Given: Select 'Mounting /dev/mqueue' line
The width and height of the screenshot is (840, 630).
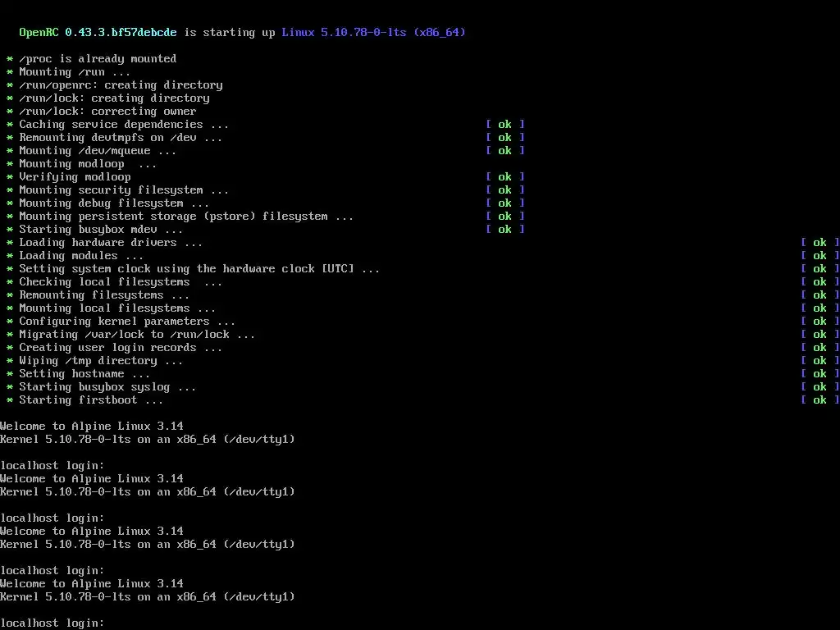Looking at the screenshot, I should pyautogui.click(x=98, y=151).
